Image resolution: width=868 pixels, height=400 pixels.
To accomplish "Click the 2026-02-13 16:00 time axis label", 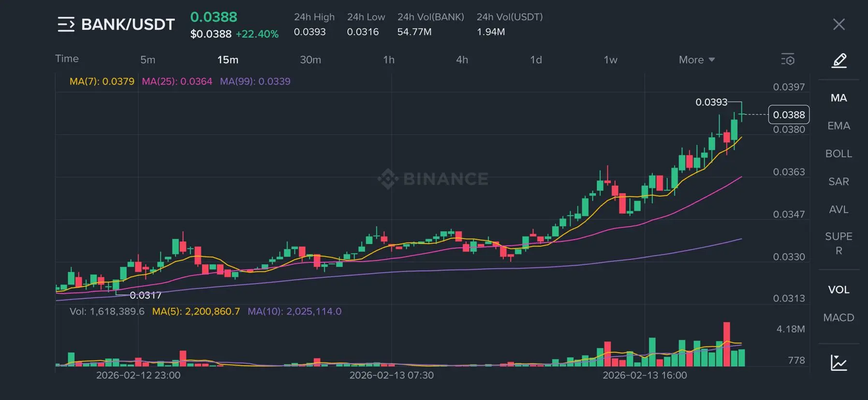I will [645, 375].
